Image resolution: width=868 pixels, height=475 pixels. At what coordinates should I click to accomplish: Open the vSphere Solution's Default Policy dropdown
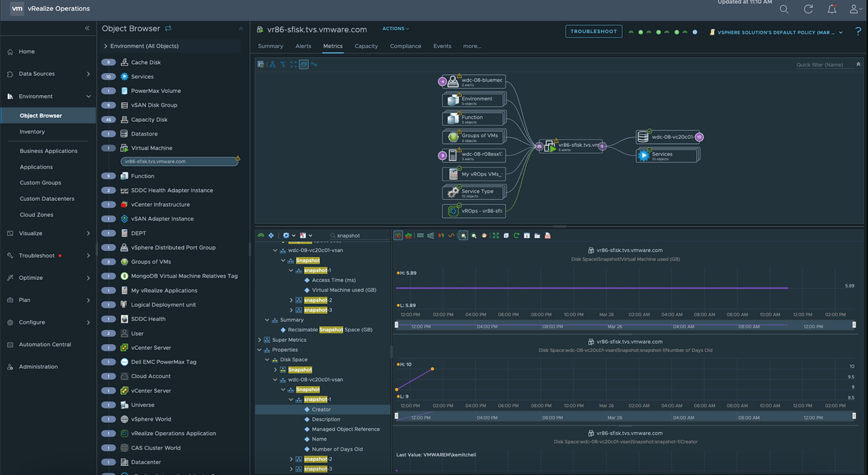[776, 33]
